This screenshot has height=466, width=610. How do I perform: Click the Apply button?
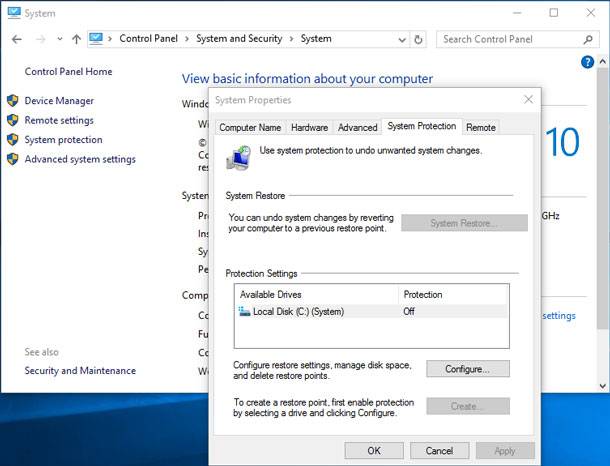point(505,451)
